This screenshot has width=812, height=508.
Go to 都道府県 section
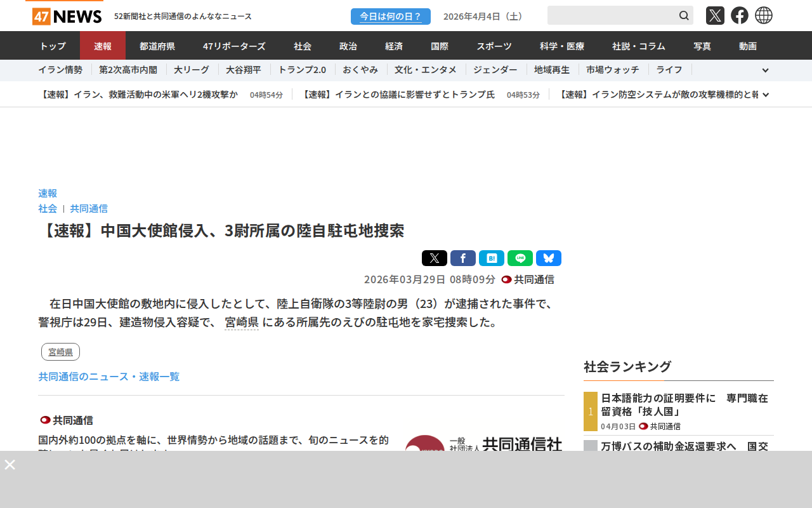(x=157, y=46)
